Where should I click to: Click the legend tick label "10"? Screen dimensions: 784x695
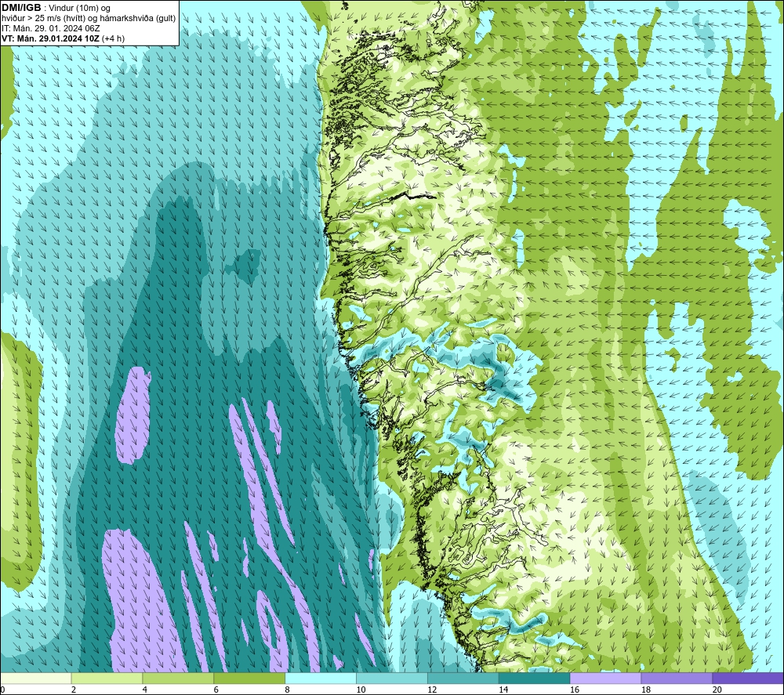(x=361, y=690)
